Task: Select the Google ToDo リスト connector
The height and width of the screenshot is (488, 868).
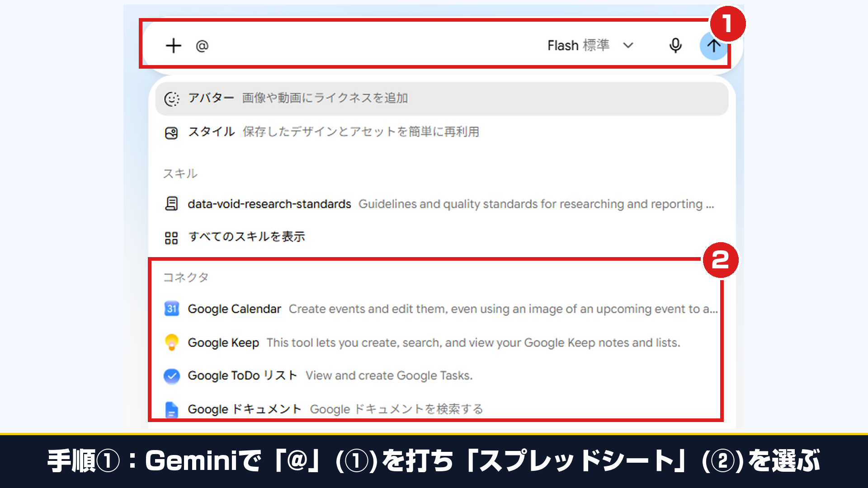Action: click(x=442, y=376)
